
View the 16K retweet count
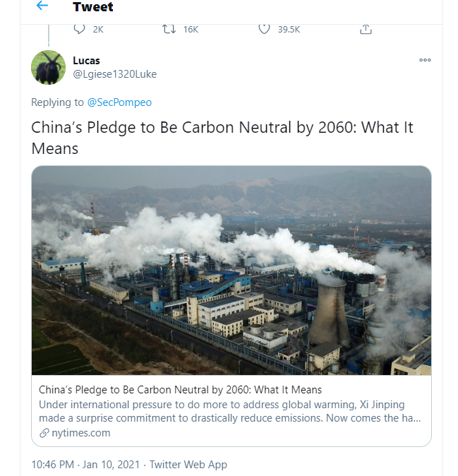(x=191, y=30)
